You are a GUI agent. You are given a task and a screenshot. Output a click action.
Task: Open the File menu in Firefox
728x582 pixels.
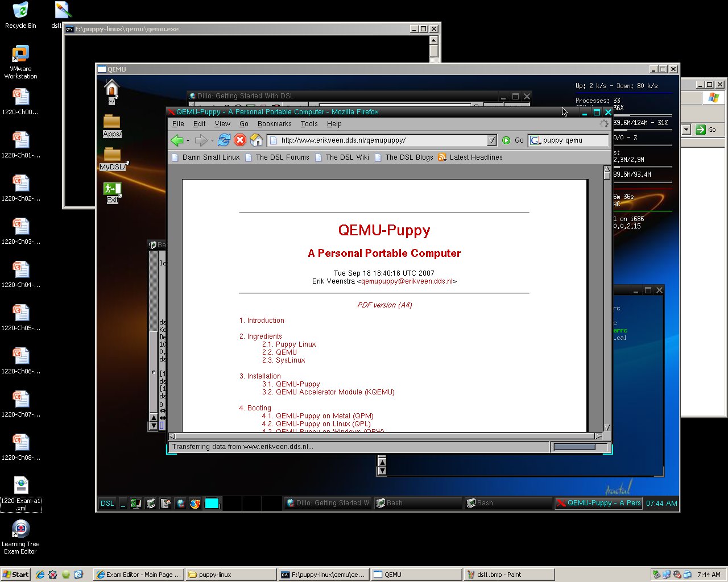coord(178,124)
